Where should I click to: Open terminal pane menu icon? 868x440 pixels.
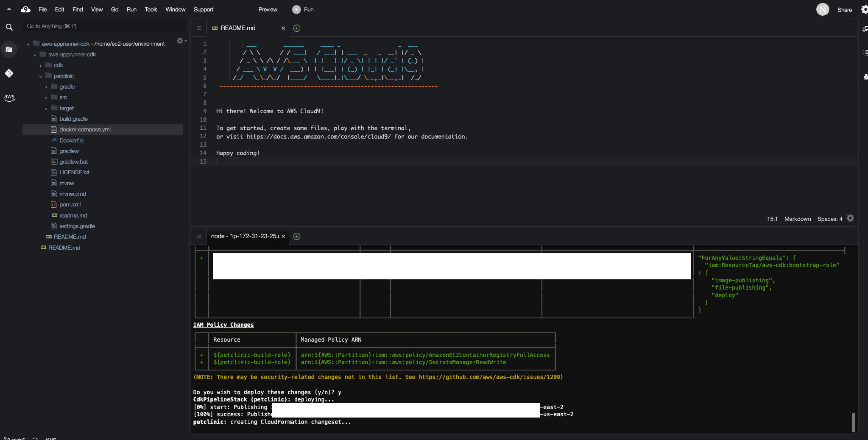(x=198, y=237)
